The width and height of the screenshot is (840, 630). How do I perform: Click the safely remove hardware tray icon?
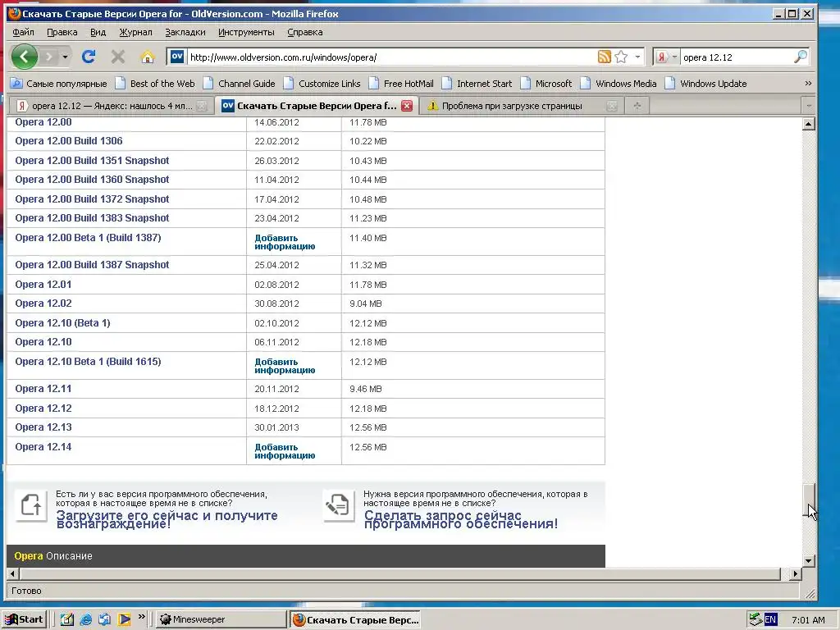coord(756,620)
